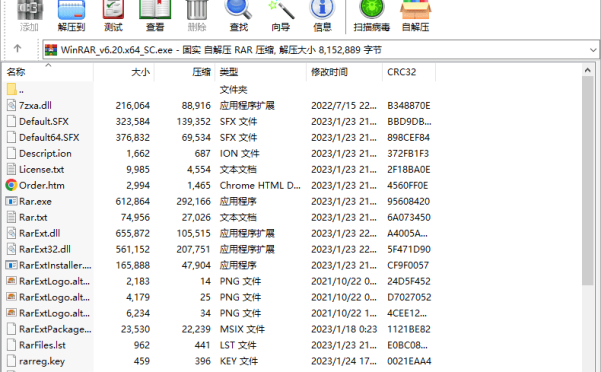Sort by the Packed (压缩) column header

pos(185,72)
